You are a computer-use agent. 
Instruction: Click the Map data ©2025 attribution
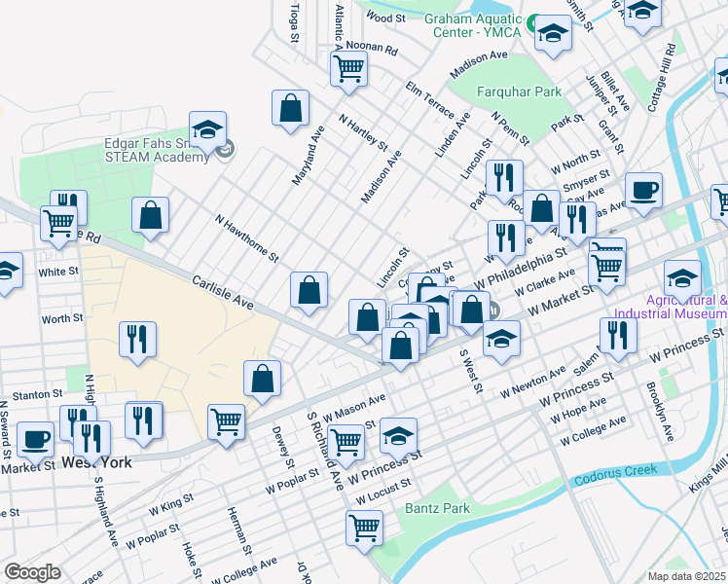tap(687, 576)
